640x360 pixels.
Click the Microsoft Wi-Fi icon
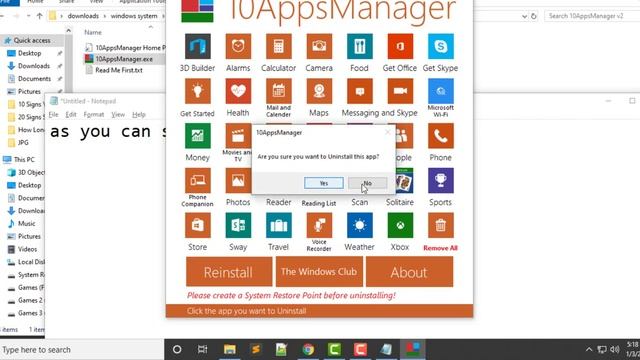(x=440, y=91)
